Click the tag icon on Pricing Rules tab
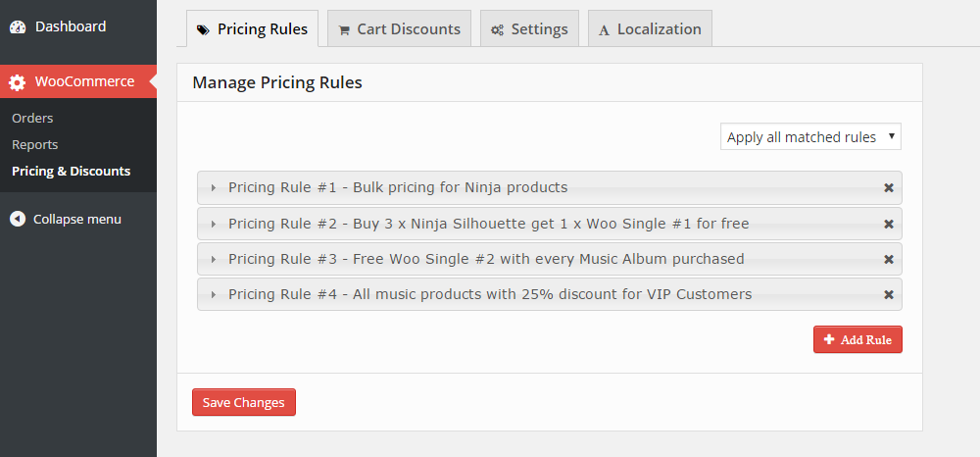 [x=203, y=29]
